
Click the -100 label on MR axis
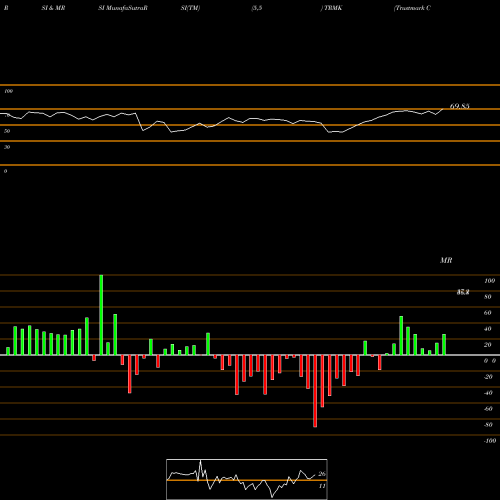pos(490,441)
